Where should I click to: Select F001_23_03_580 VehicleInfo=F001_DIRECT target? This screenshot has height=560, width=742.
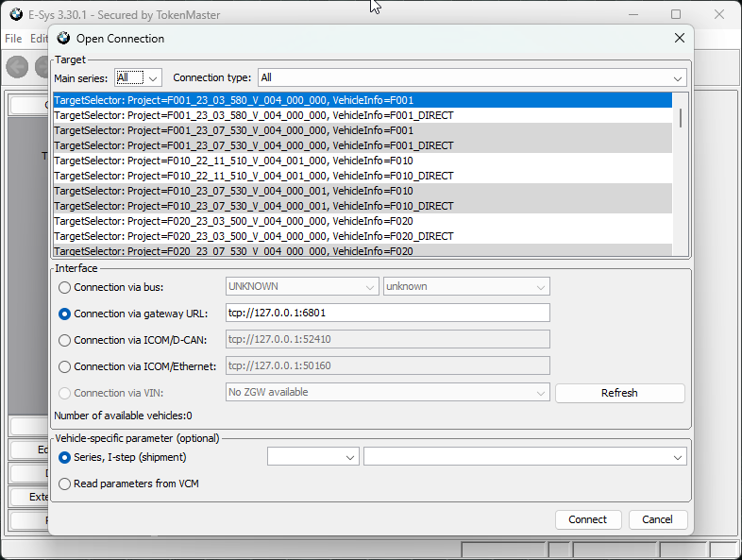tap(363, 115)
